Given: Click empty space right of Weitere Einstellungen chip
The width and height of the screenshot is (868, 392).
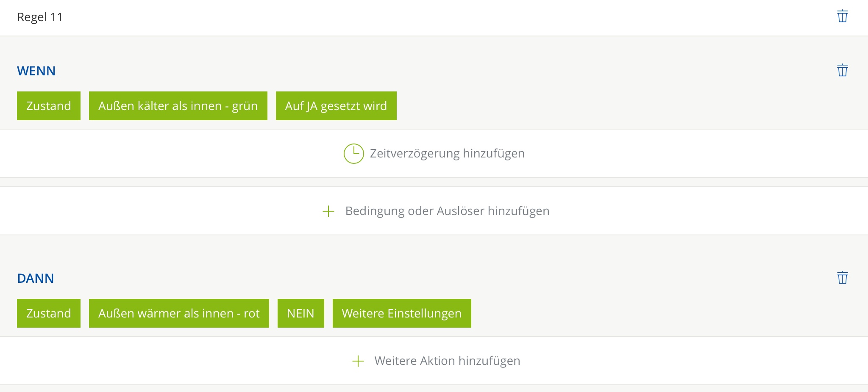Looking at the screenshot, I should point(636,313).
